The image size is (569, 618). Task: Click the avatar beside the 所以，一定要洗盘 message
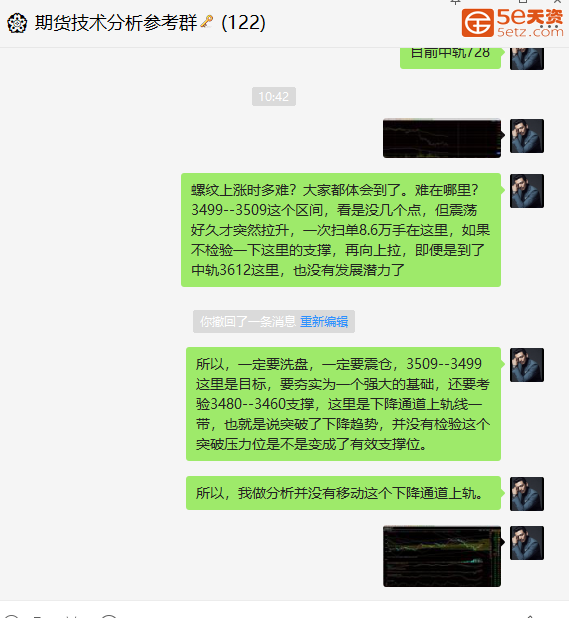point(527,365)
